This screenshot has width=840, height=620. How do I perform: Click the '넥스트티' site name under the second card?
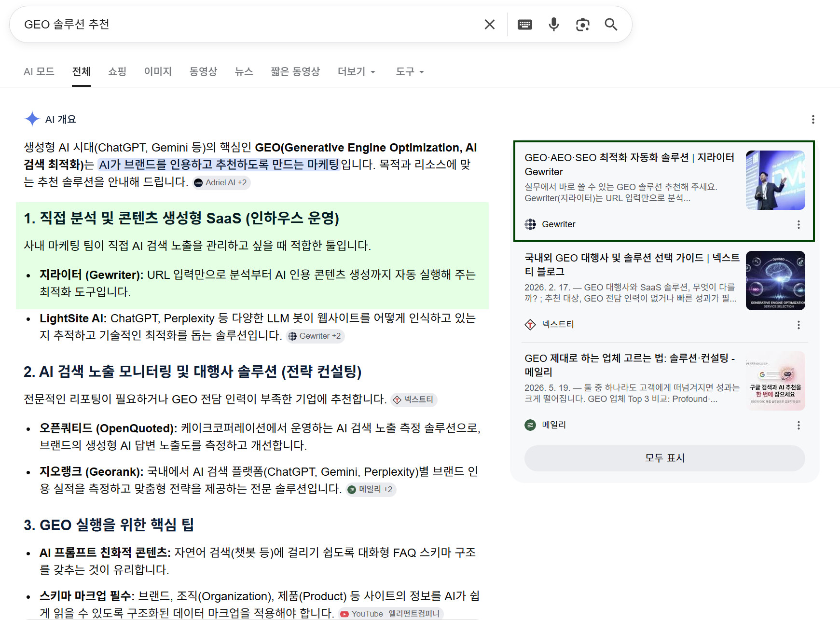click(558, 325)
